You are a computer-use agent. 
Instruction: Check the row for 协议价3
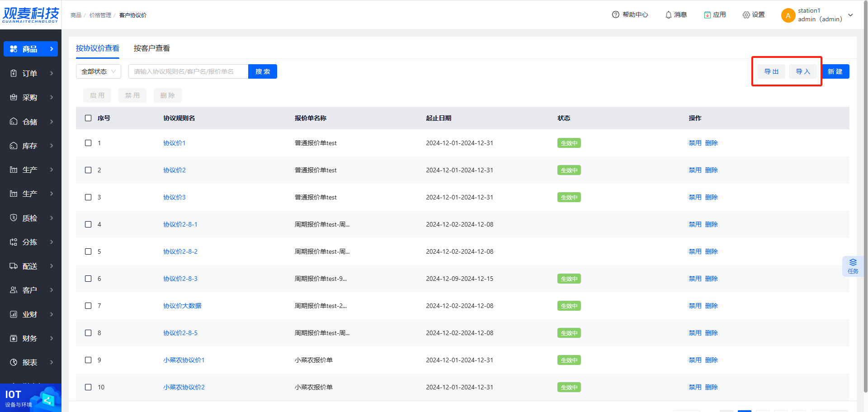(x=88, y=197)
